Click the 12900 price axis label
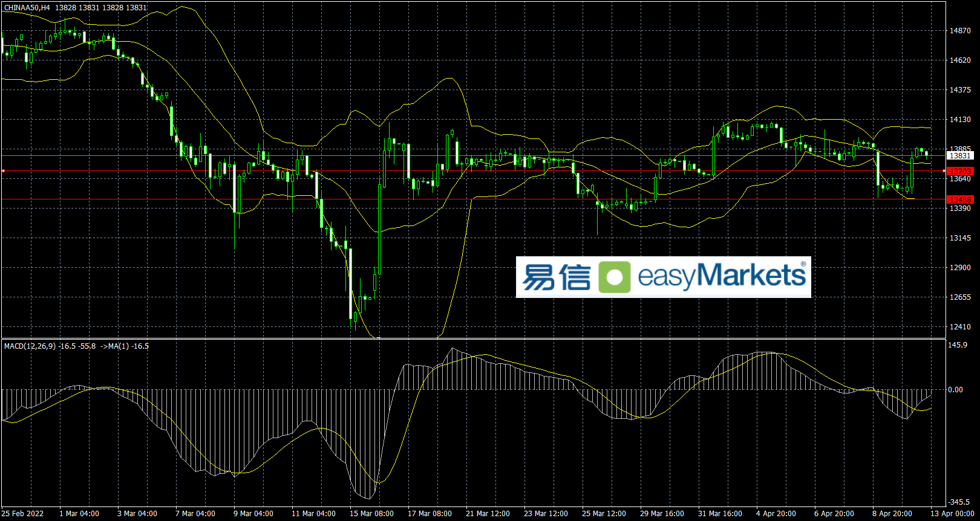Image resolution: width=980 pixels, height=521 pixels. point(960,268)
